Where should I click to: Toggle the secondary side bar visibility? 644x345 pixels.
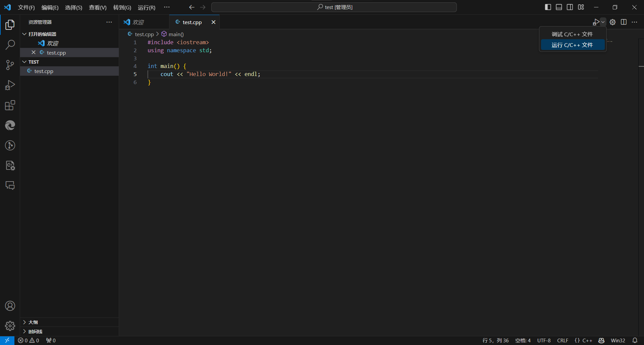(570, 7)
